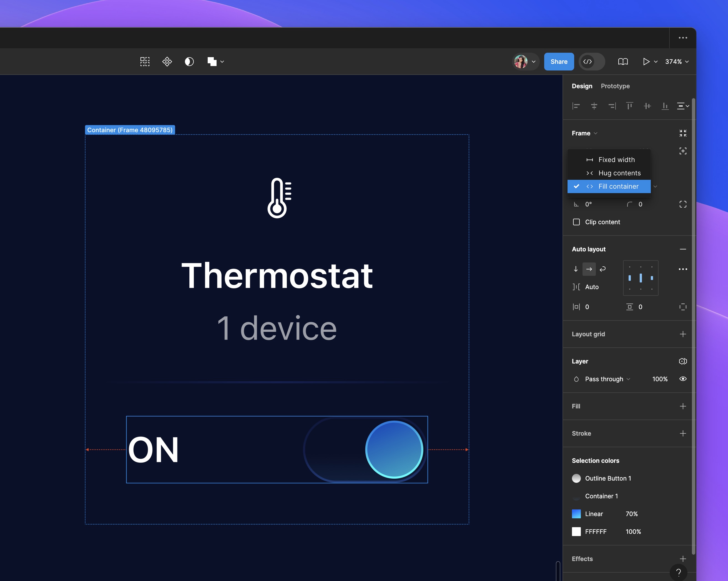
Task: Click the Share button
Action: 559,61
